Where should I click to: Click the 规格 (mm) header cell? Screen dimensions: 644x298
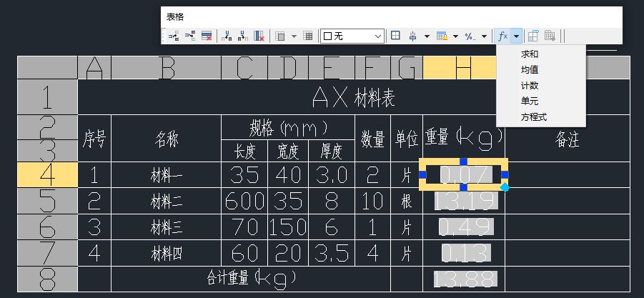pyautogui.click(x=288, y=127)
